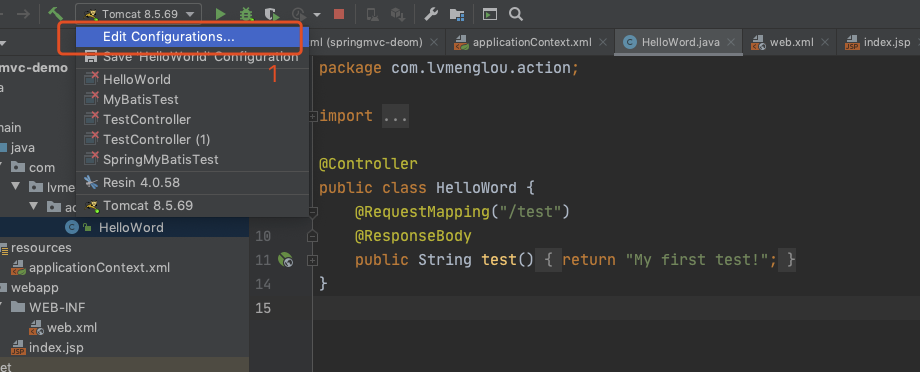
Task: Click the Run Anything terminal-window icon
Action: [x=489, y=14]
